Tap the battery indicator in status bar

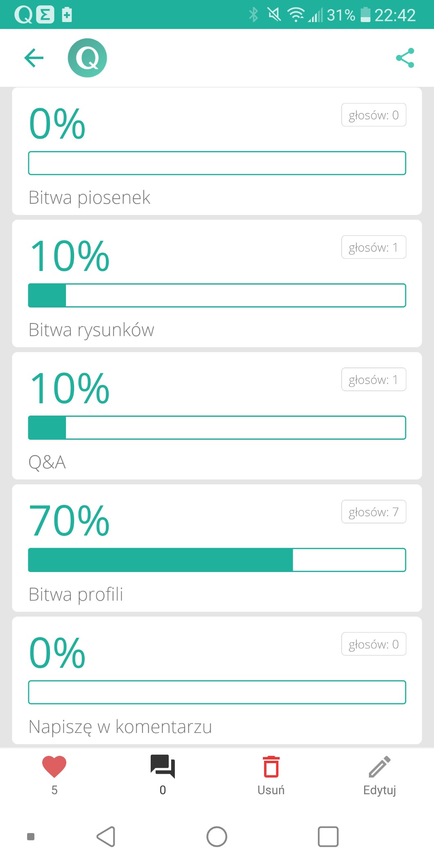(x=365, y=15)
